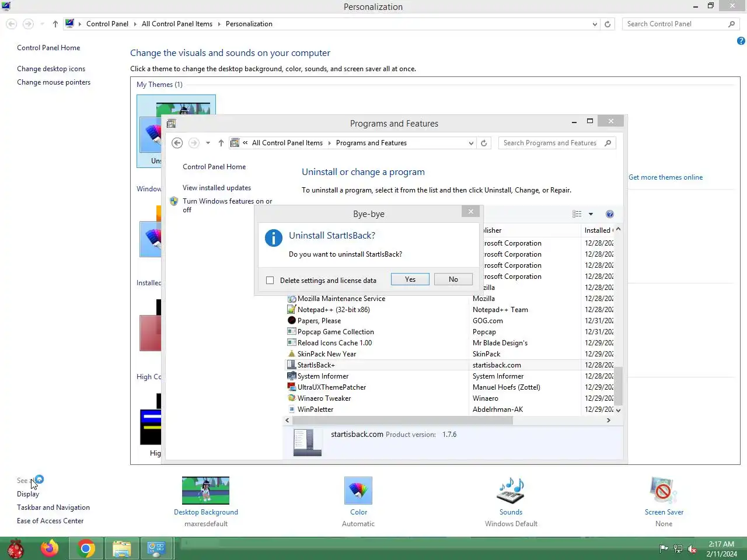
Task: Open help in Programs and Features toolbar
Action: pyautogui.click(x=610, y=214)
